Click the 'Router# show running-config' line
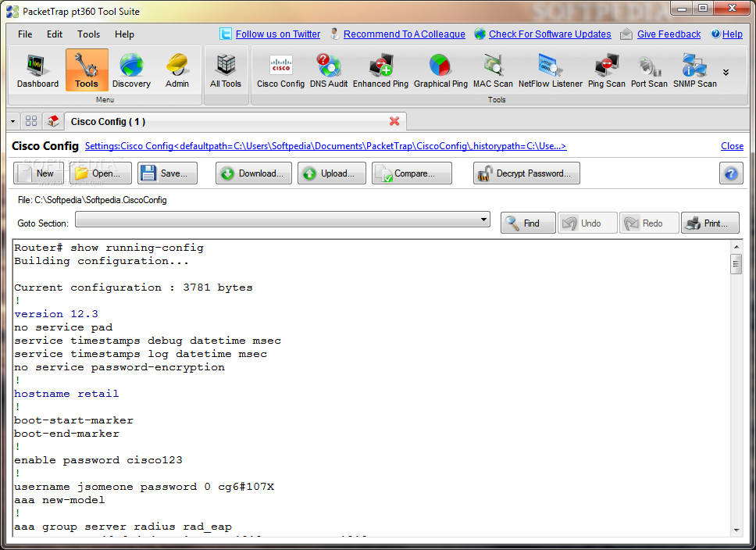This screenshot has width=756, height=550. 109,248
